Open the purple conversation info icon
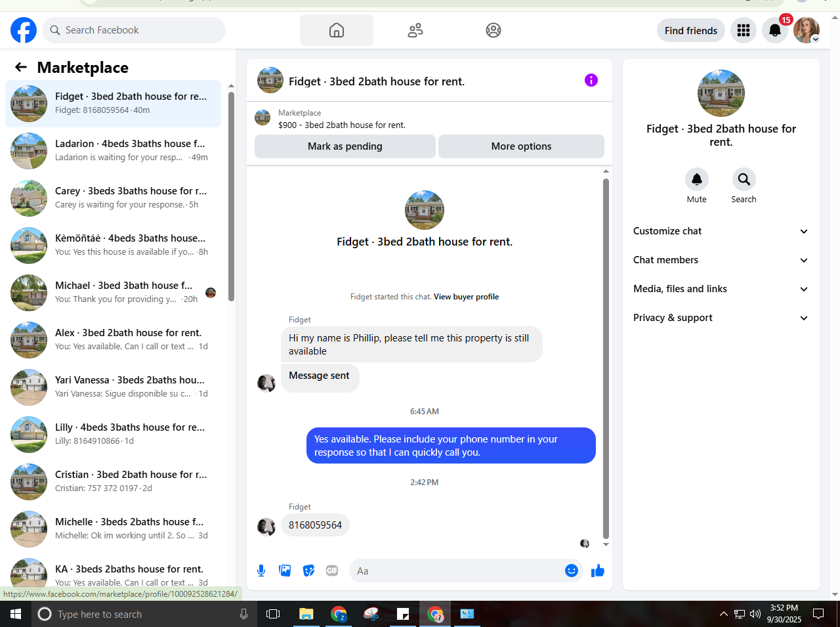The image size is (840, 627). pos(591,80)
